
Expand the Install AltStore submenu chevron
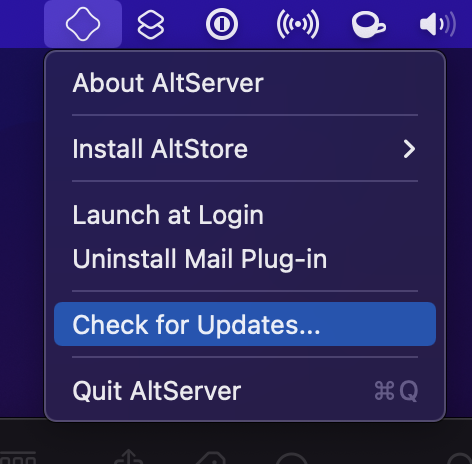pyautogui.click(x=409, y=149)
